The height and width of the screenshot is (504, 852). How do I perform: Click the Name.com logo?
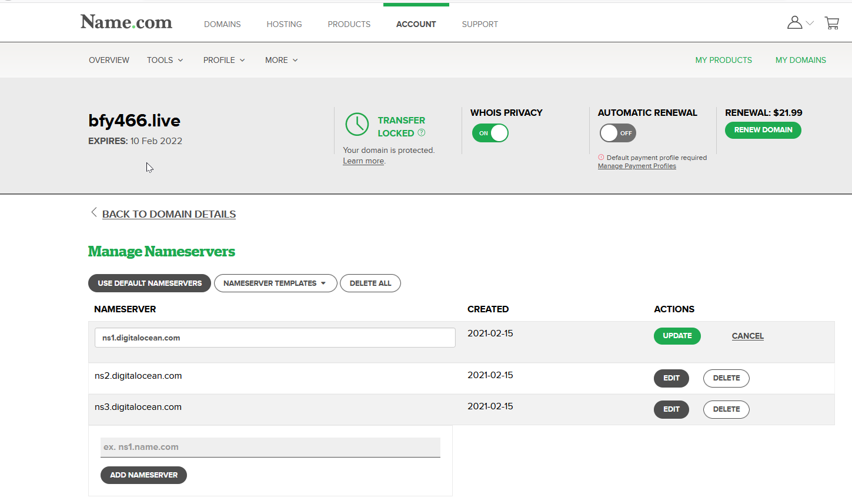point(126,22)
